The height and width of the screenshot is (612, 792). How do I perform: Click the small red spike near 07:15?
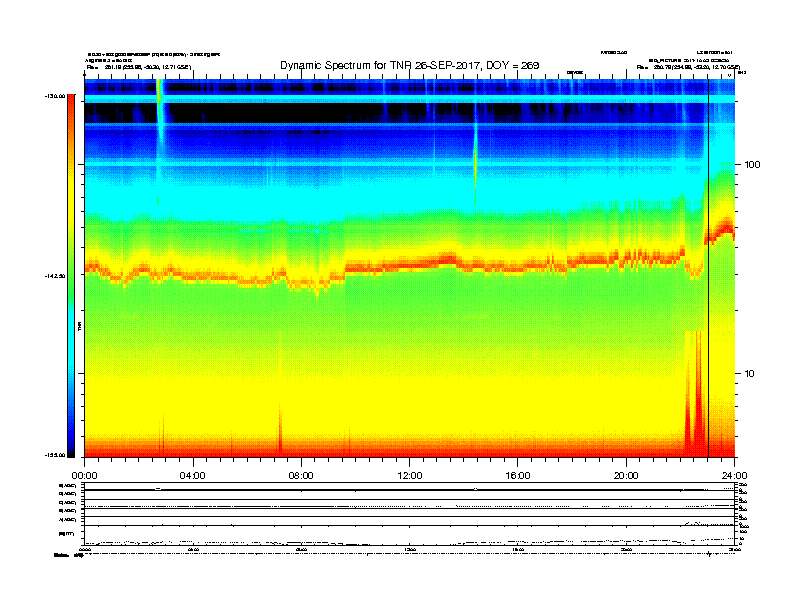tap(280, 429)
